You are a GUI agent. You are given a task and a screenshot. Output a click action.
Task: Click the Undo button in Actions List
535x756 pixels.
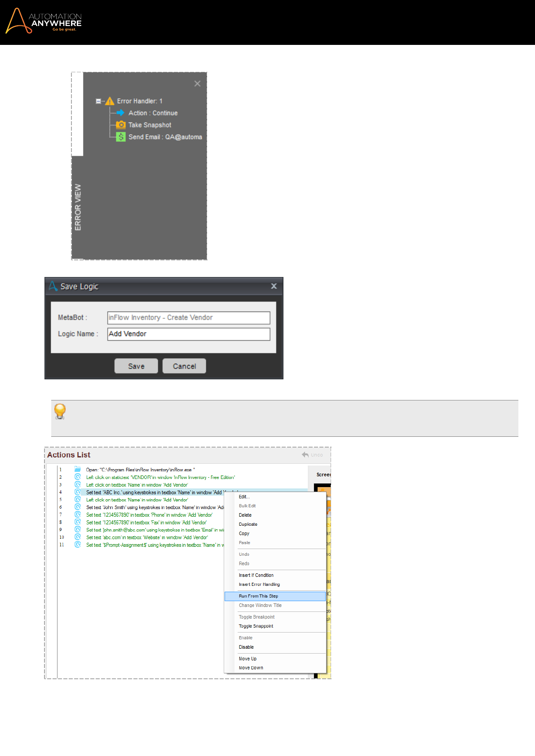tap(313, 455)
